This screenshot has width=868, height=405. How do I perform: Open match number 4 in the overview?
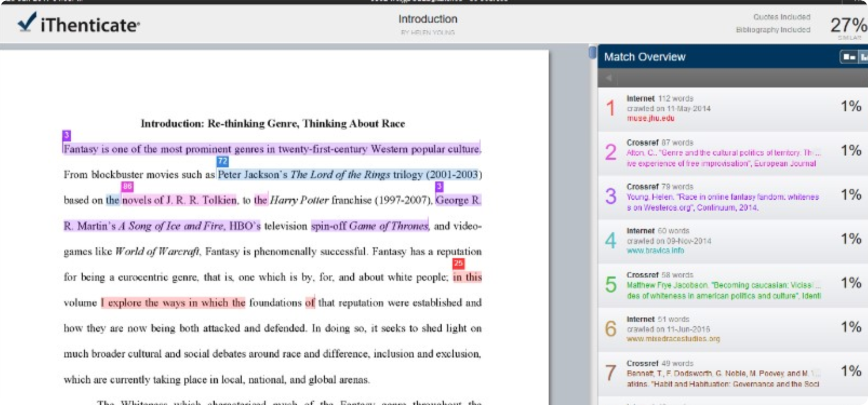tap(733, 241)
